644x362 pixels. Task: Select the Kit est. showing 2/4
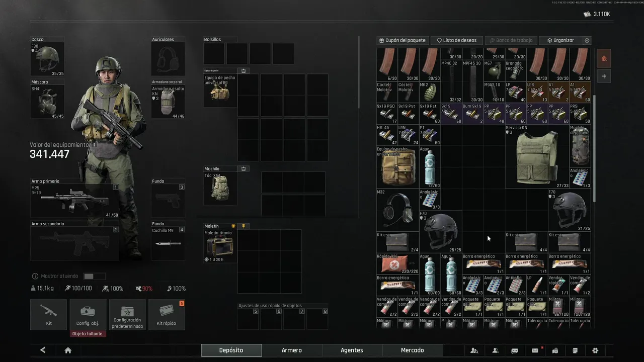click(x=397, y=242)
